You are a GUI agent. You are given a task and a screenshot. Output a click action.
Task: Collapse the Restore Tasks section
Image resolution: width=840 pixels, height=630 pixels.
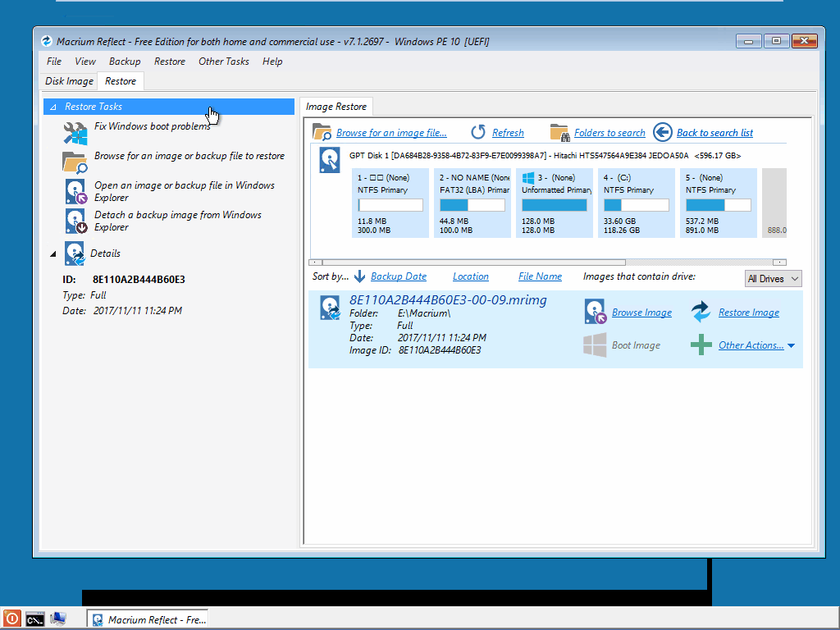point(53,107)
